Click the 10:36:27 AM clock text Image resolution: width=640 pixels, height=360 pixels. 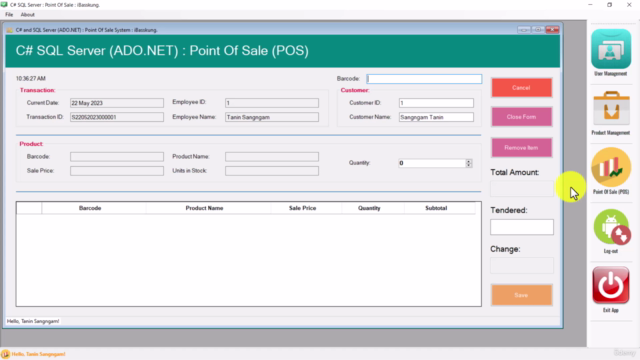pyautogui.click(x=31, y=78)
